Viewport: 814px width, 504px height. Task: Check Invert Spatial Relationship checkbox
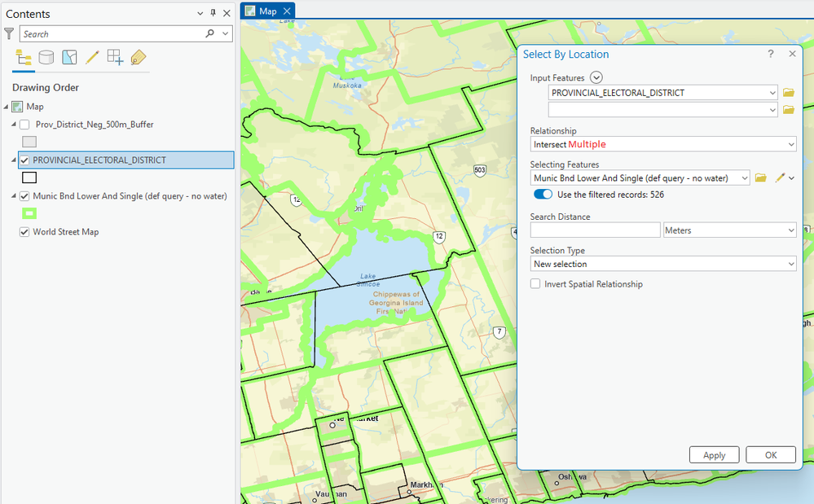point(535,284)
